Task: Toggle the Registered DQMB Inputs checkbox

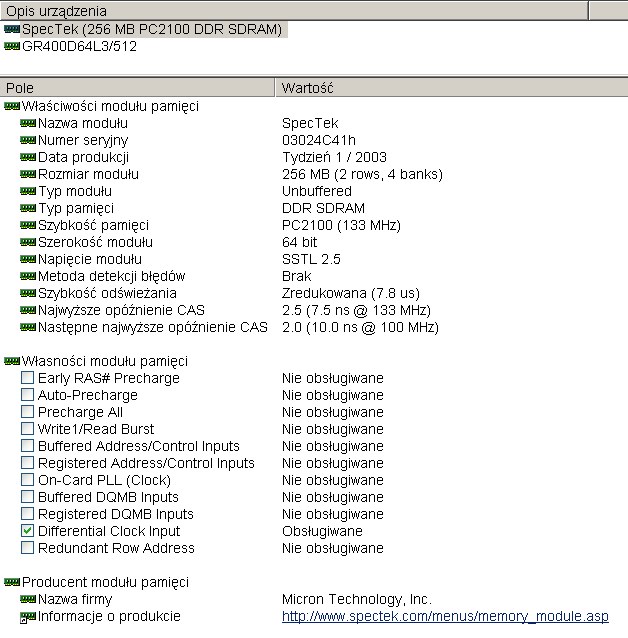Action: point(27,514)
